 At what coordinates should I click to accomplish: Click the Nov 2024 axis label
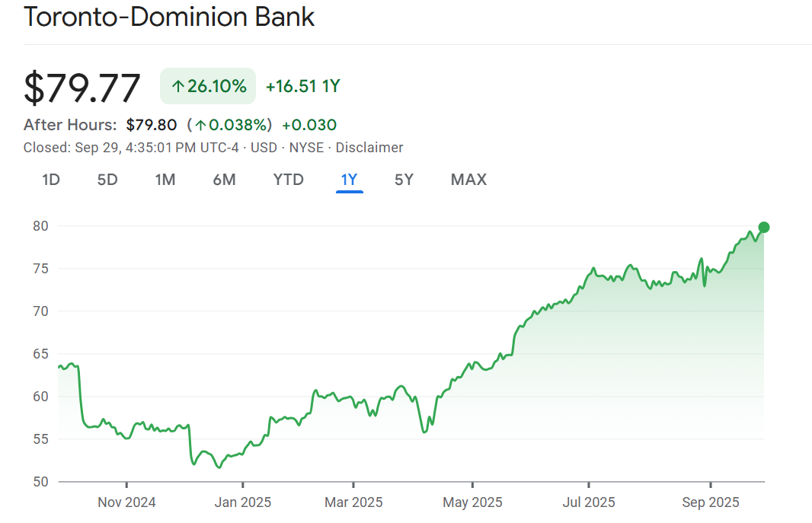click(127, 502)
